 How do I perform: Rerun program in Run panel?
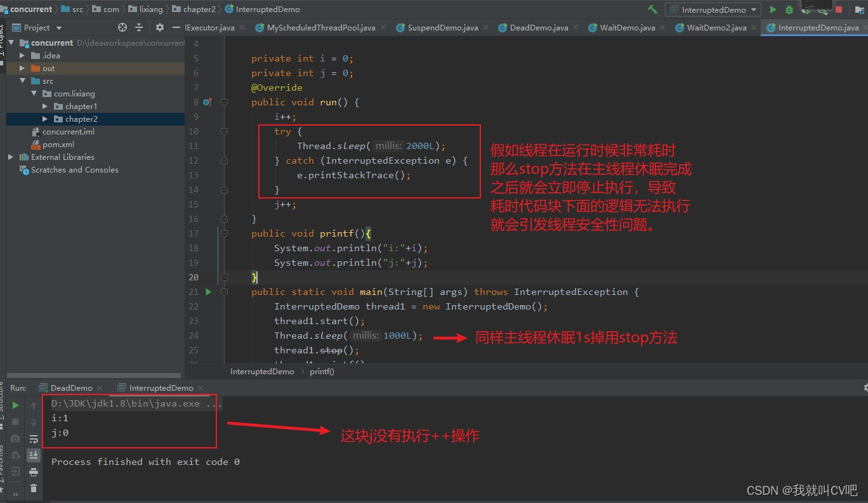[16, 405]
